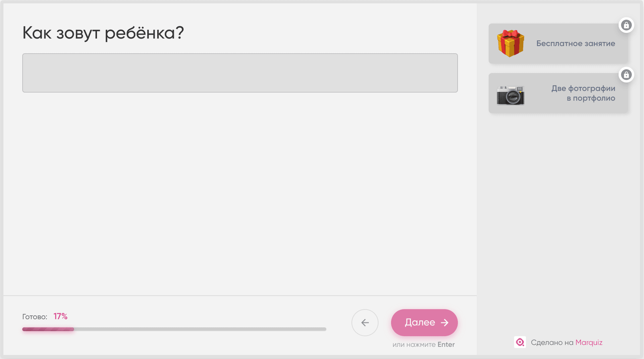Click the bold "Enter" hint word

pos(446,345)
